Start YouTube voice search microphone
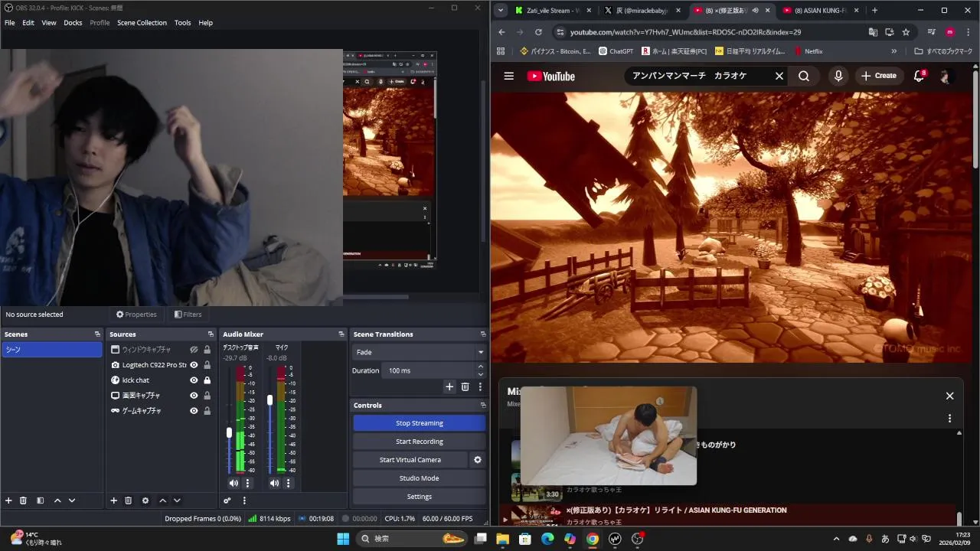Image resolution: width=980 pixels, height=551 pixels. click(x=838, y=76)
